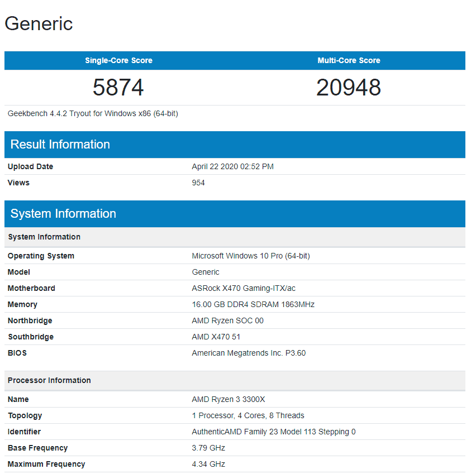Click the gray System Information subheader row

point(235,237)
